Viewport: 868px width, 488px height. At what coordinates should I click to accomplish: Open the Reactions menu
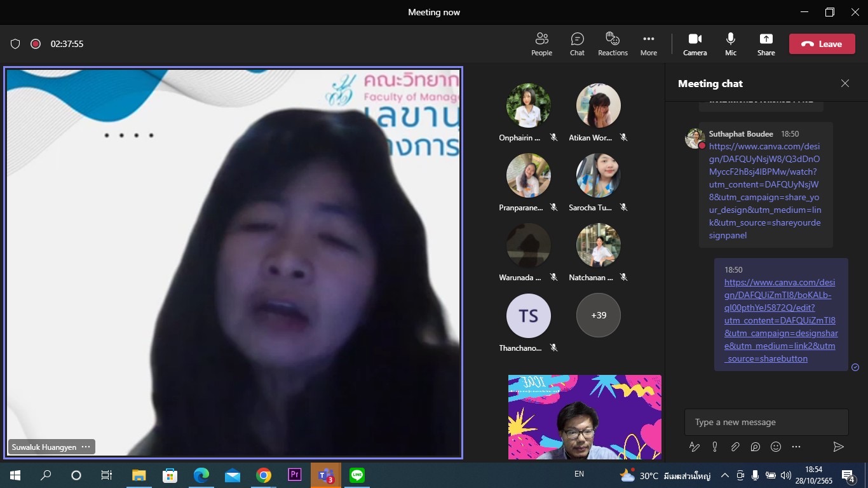[x=613, y=44]
